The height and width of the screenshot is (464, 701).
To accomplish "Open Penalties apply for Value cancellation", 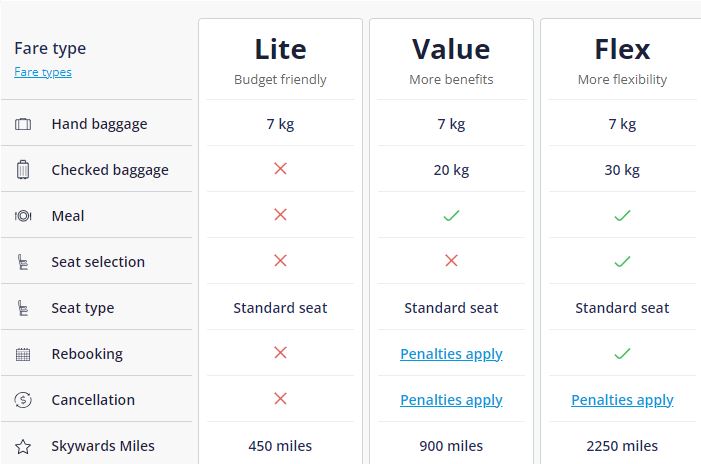I will tap(451, 400).
